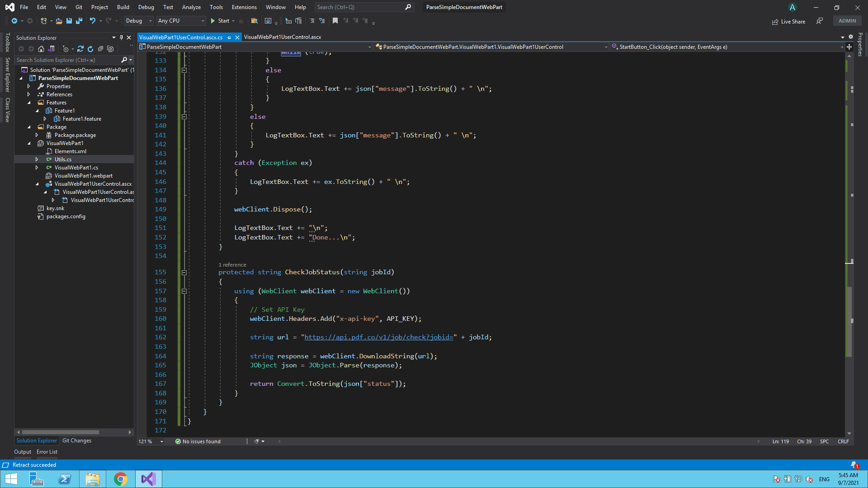
Task: Open the api.pdf.co job check URL
Action: pyautogui.click(x=378, y=337)
